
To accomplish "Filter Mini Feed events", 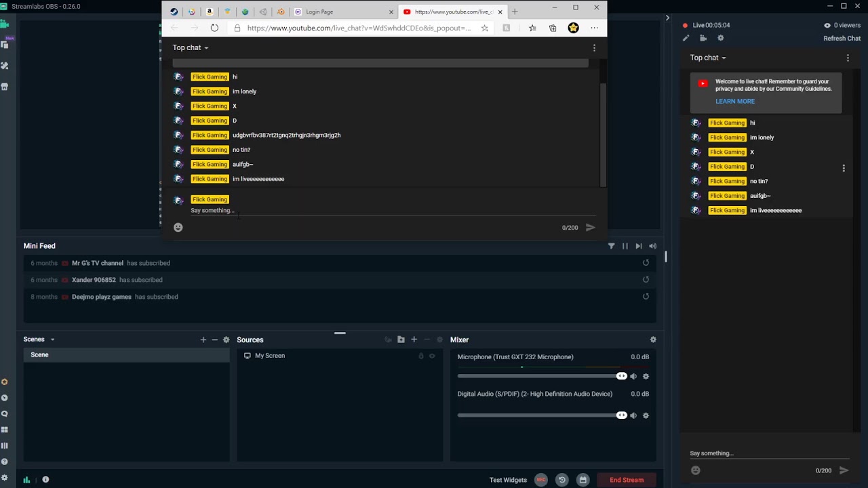I will (611, 246).
